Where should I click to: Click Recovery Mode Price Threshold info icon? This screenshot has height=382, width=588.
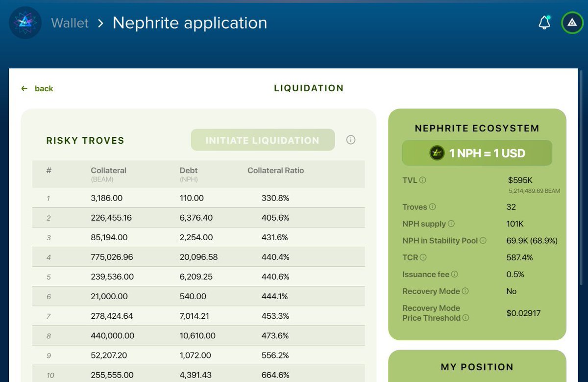(x=465, y=318)
